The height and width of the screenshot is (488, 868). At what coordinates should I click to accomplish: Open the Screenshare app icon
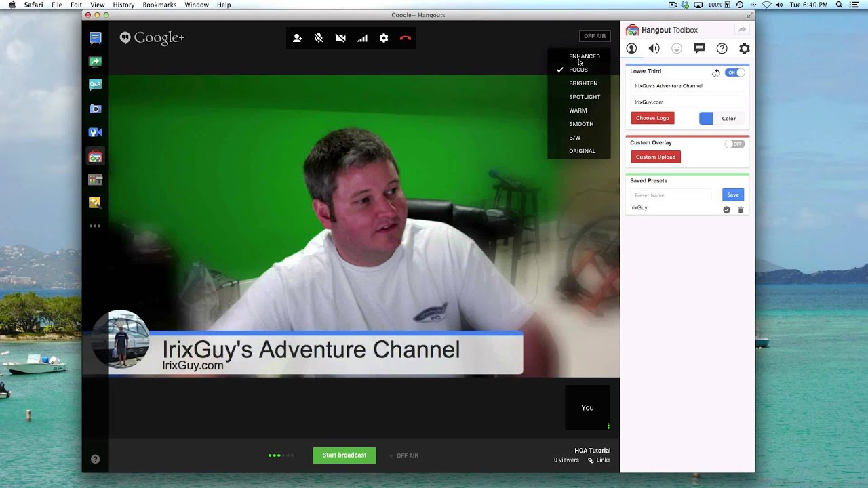point(95,62)
